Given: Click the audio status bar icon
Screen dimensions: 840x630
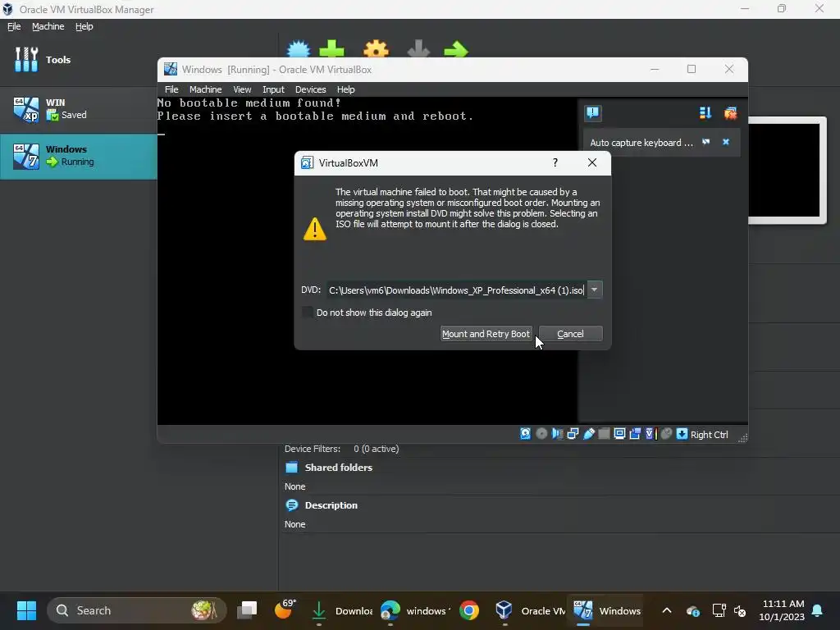Looking at the screenshot, I should point(557,434).
